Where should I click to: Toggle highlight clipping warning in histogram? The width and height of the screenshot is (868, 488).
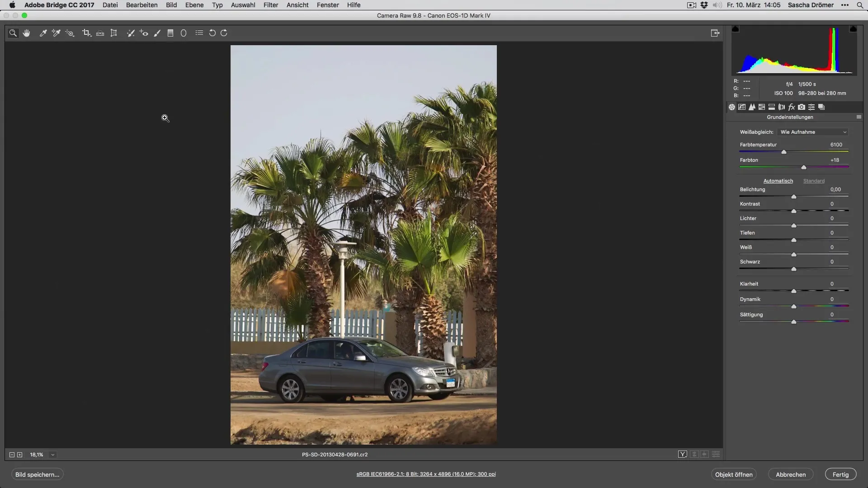coord(853,29)
